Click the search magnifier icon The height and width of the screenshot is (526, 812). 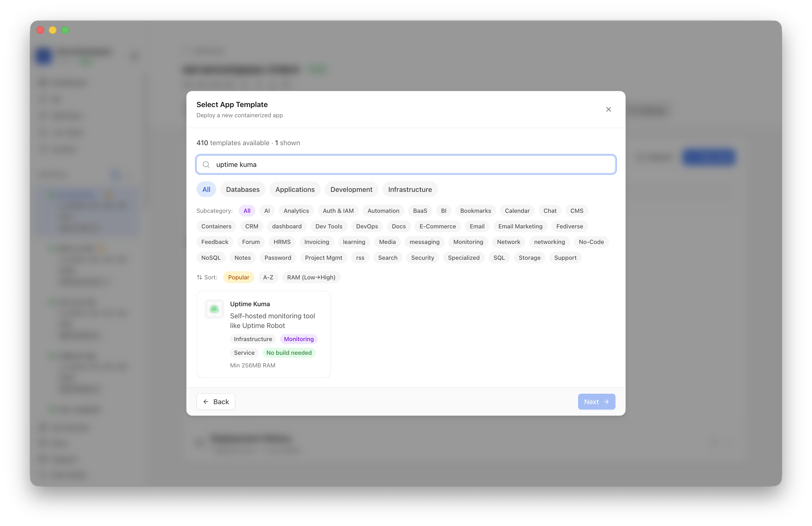(206, 165)
